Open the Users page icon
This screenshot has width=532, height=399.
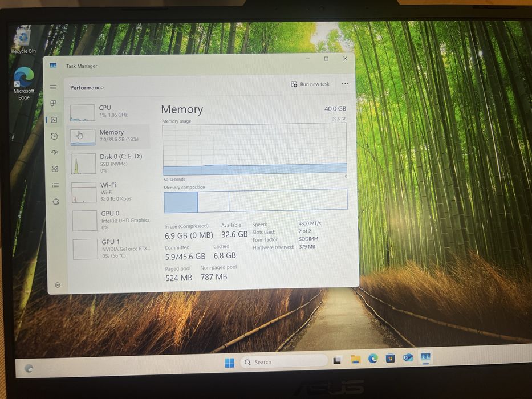coord(55,169)
